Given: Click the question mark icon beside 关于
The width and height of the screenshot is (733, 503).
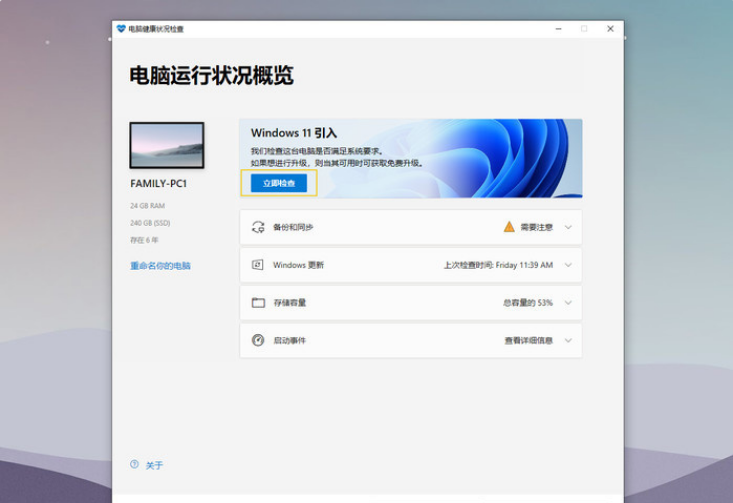Looking at the screenshot, I should tap(134, 464).
